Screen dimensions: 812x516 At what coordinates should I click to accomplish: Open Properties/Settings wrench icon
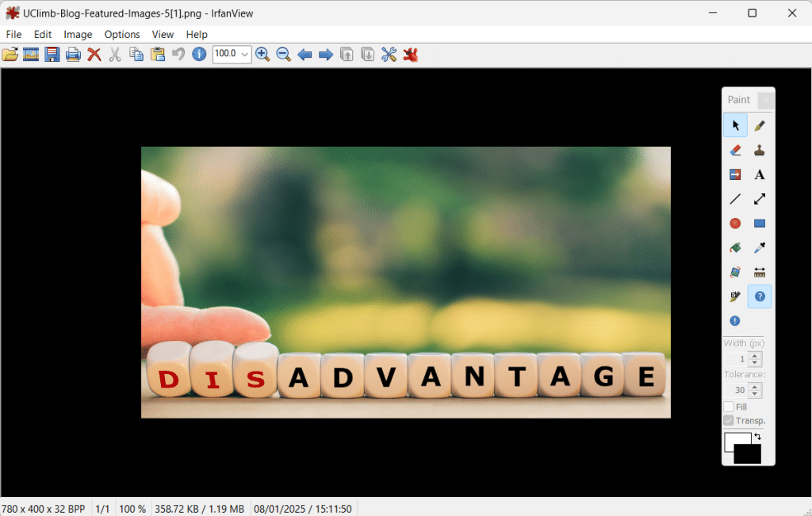(389, 54)
